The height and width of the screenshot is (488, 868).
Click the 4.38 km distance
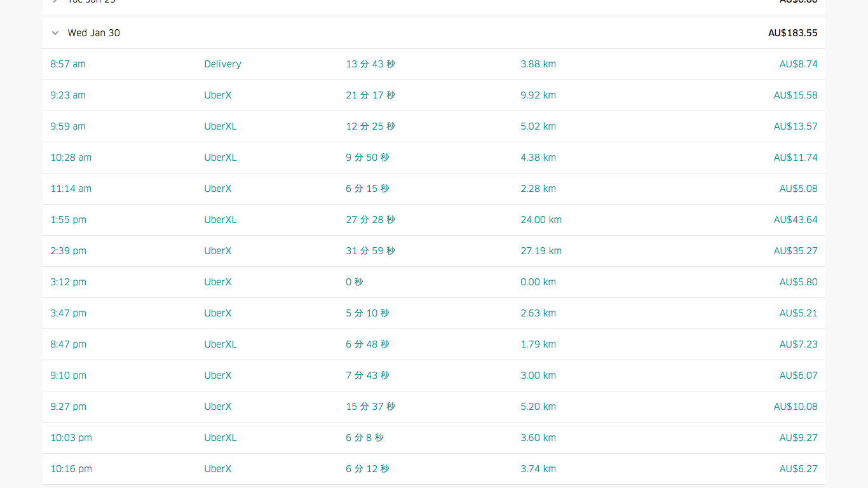click(538, 158)
